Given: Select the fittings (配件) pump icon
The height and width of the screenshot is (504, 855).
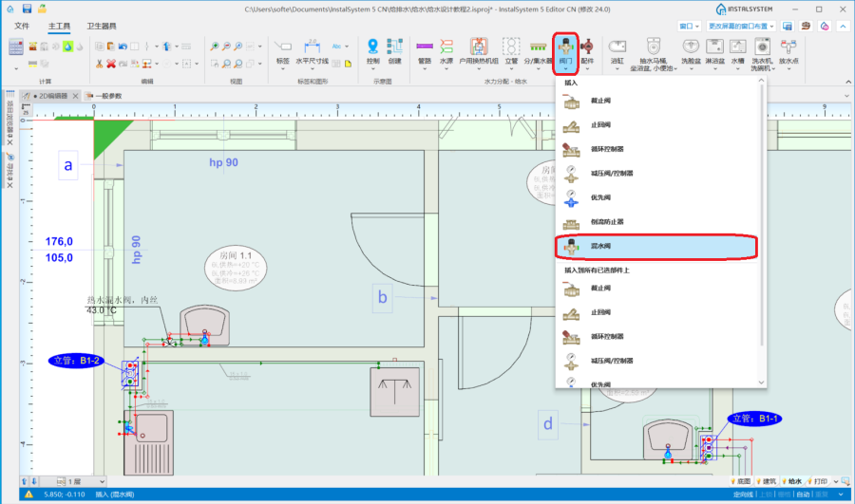Looking at the screenshot, I should click(x=587, y=52).
